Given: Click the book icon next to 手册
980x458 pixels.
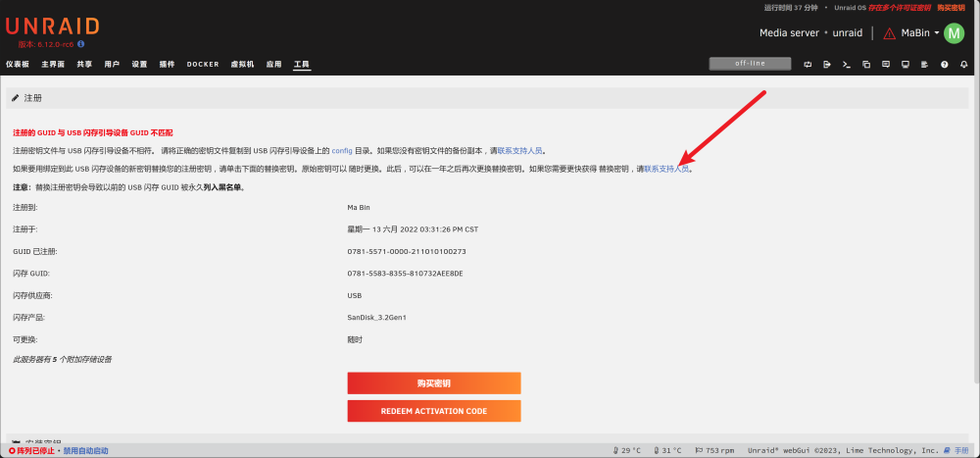Looking at the screenshot, I should [948, 450].
